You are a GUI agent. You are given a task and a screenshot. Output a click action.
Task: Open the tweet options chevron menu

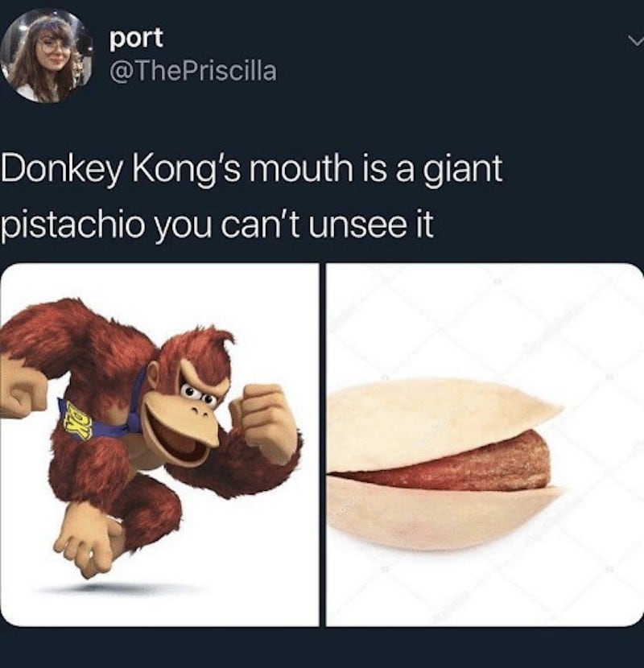[635, 41]
